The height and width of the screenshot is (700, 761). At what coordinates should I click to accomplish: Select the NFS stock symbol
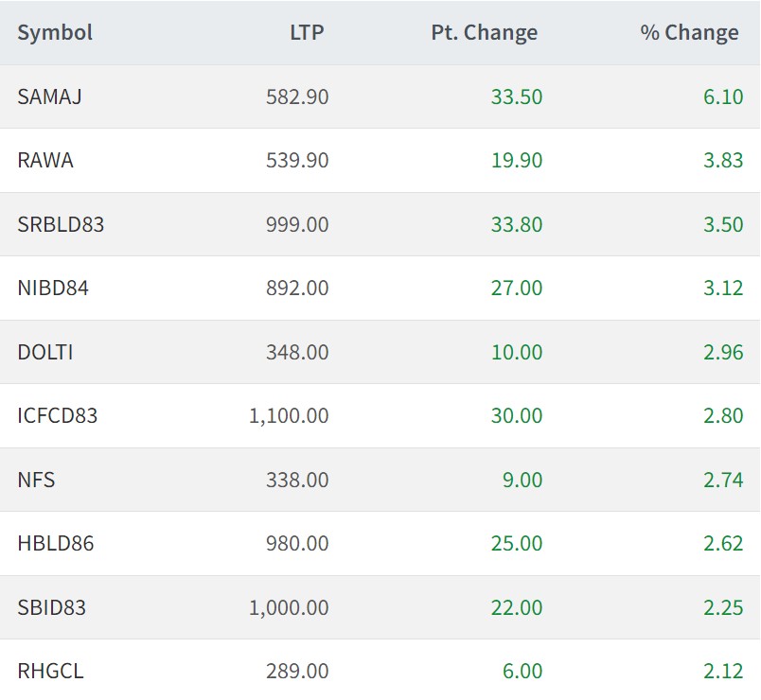(x=36, y=481)
